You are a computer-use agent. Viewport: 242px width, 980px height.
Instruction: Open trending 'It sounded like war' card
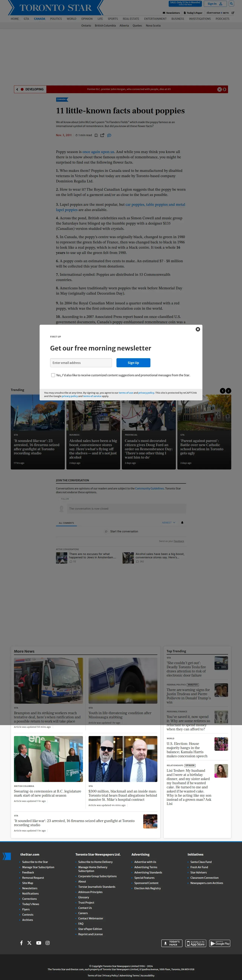[38, 432]
